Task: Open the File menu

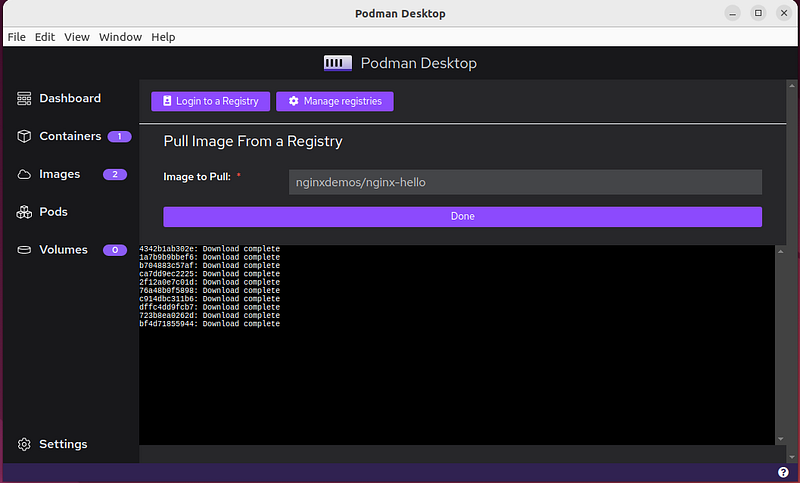Action: tap(16, 37)
